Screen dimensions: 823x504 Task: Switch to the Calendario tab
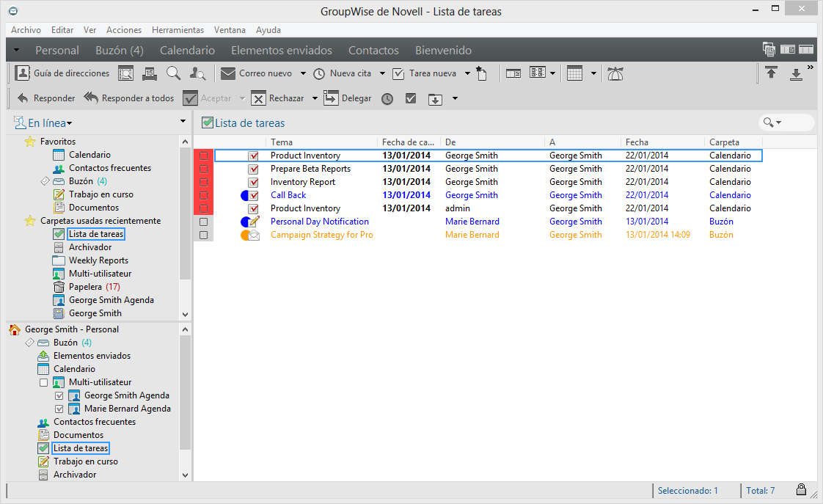click(x=187, y=51)
